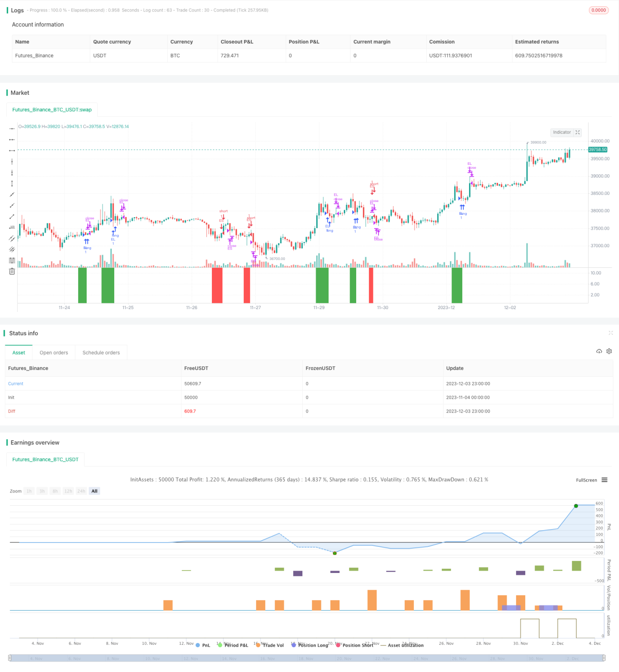This screenshot has width=619, height=672.
Task: Open the status info settings gear
Action: click(609, 351)
